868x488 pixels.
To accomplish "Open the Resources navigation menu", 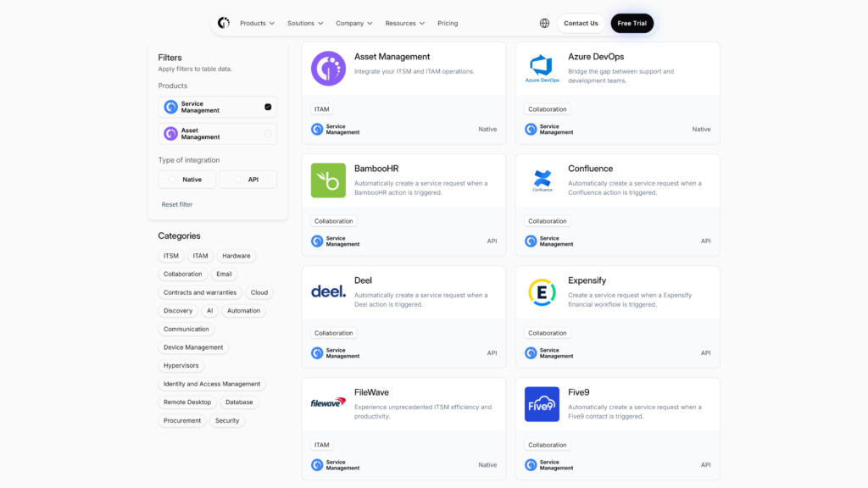I will point(405,23).
